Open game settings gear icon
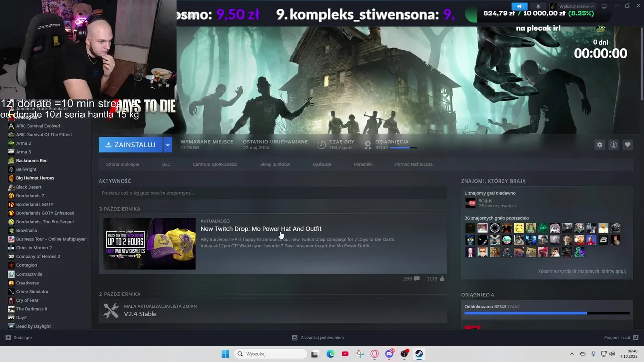The image size is (644, 362). coord(599,145)
